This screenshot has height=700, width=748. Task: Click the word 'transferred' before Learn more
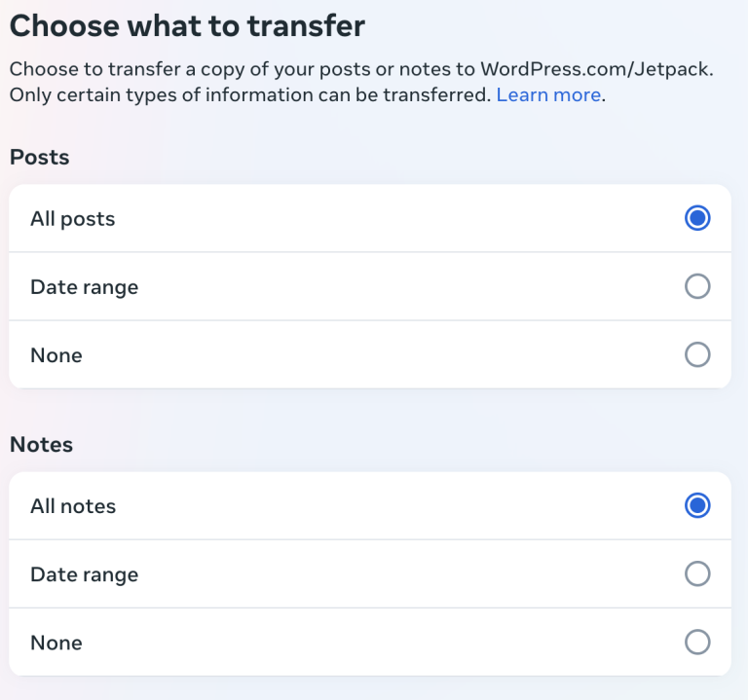point(440,95)
